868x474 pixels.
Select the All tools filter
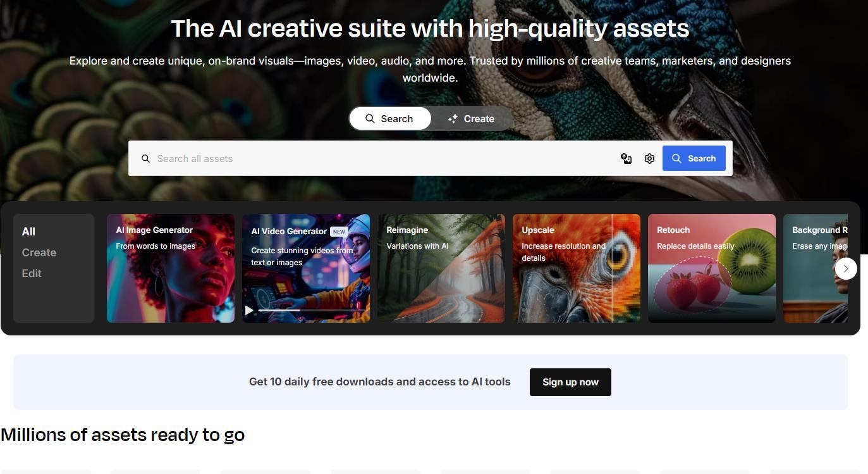point(28,232)
